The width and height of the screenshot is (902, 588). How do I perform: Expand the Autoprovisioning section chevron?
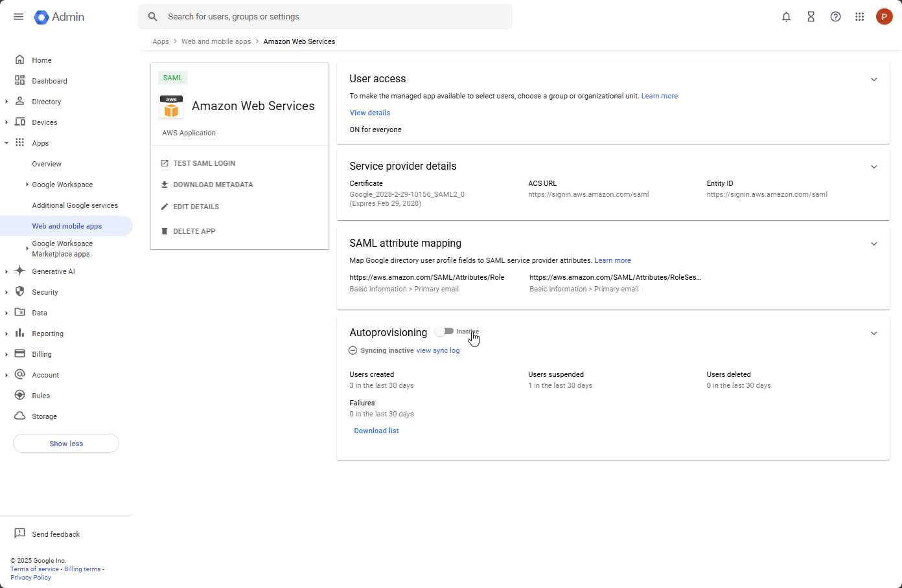[873, 334]
